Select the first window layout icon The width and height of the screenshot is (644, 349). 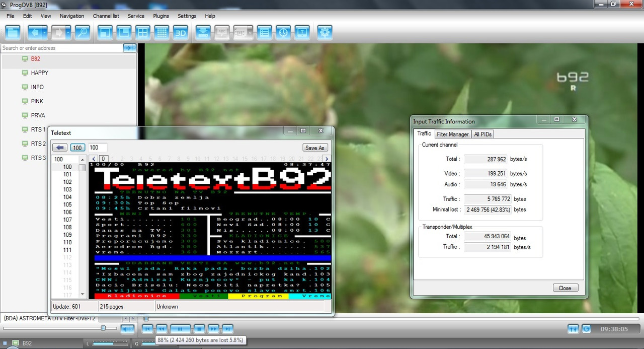[105, 33]
